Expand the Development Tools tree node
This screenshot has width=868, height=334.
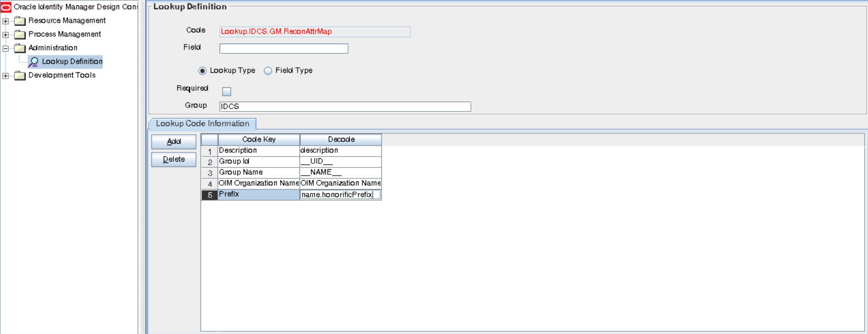(5, 76)
